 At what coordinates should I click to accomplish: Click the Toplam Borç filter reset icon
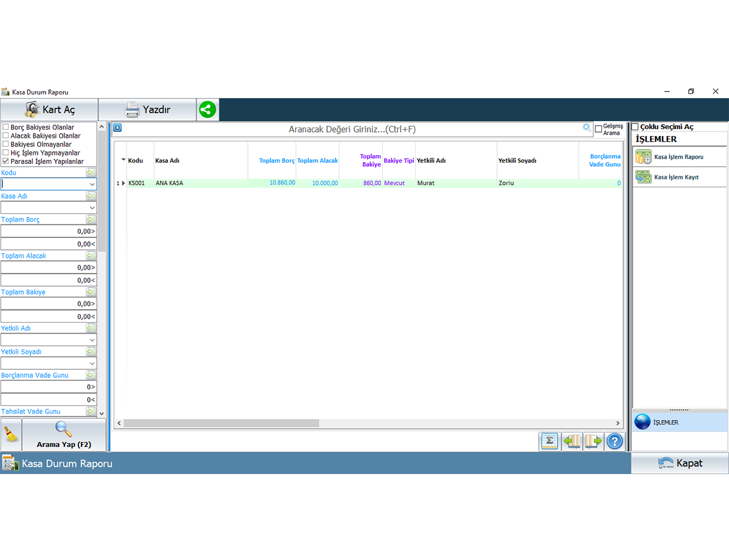pyautogui.click(x=91, y=219)
